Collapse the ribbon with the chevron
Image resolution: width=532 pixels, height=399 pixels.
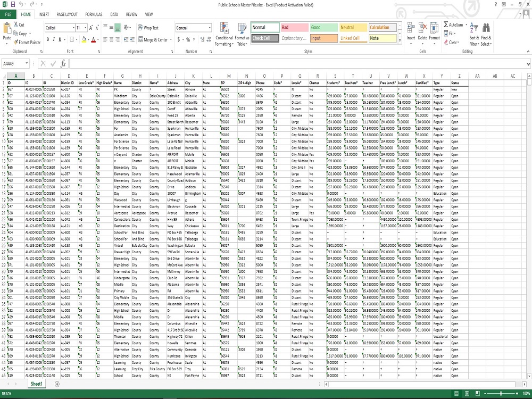[x=528, y=52]
